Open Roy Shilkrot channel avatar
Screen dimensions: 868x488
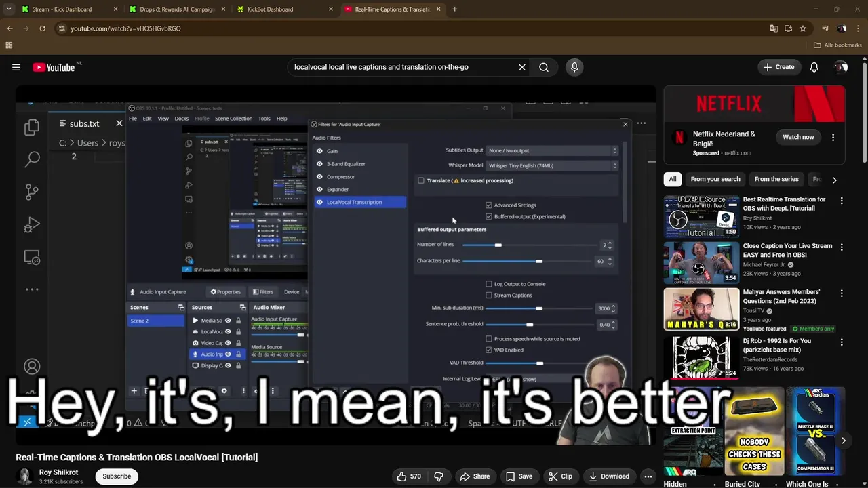coord(24,476)
